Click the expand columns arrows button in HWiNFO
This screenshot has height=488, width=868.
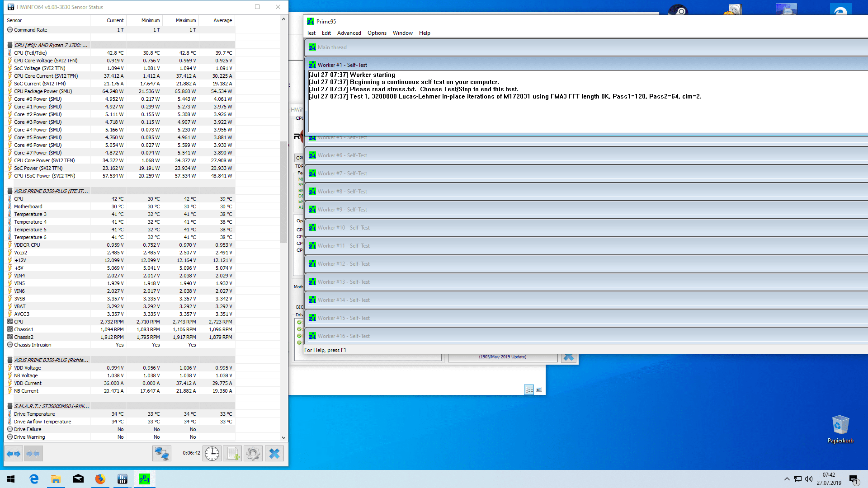[14, 453]
